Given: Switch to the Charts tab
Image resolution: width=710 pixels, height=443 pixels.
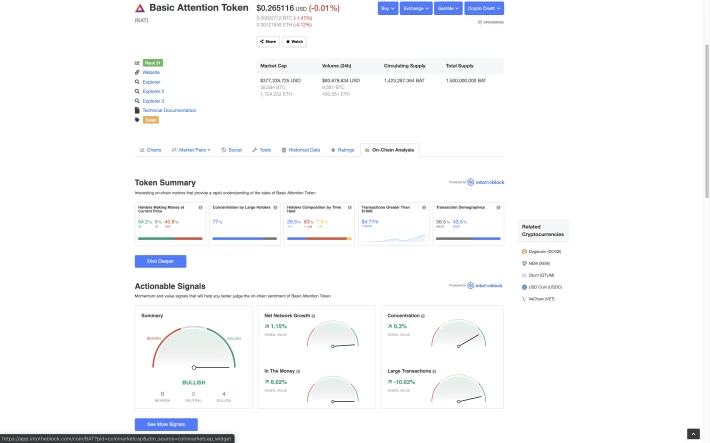Looking at the screenshot, I should [150, 150].
